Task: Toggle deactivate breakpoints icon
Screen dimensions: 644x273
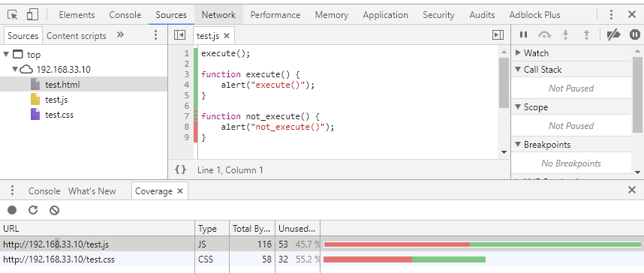Action: [614, 35]
